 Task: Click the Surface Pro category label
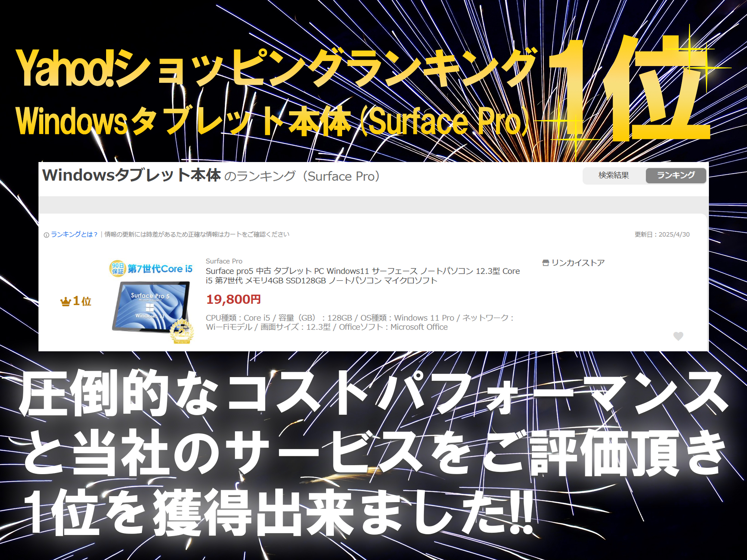(x=224, y=261)
